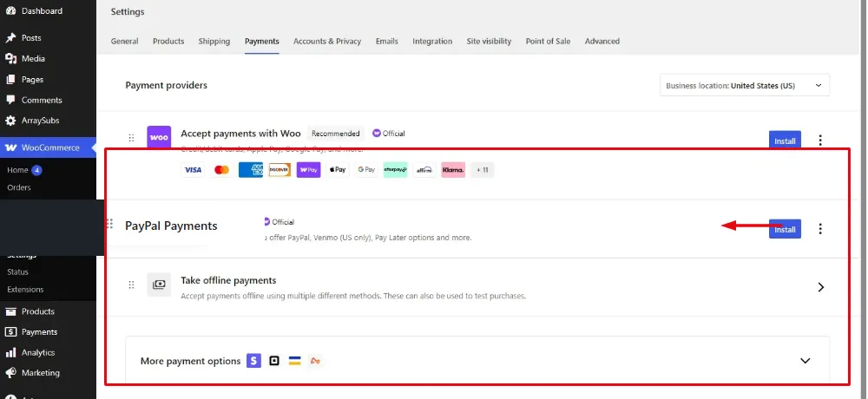
Task: Click the PayPal Payments title
Action: coord(171,226)
